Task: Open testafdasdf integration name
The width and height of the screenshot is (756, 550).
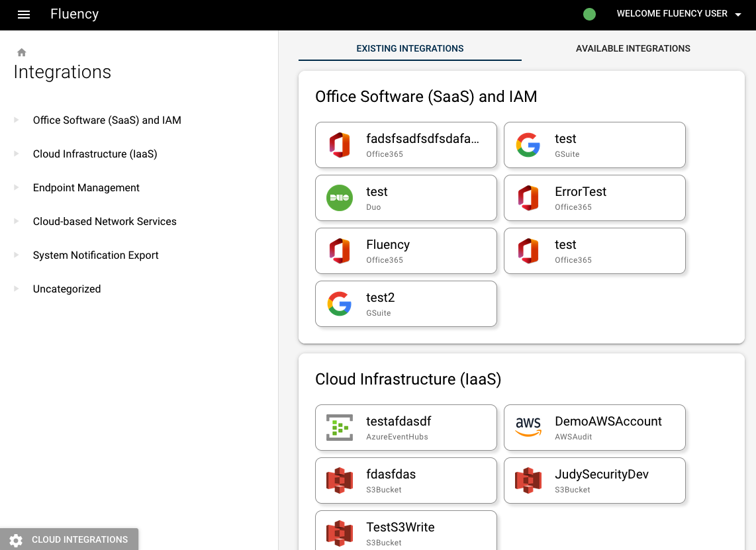Action: pos(399,422)
